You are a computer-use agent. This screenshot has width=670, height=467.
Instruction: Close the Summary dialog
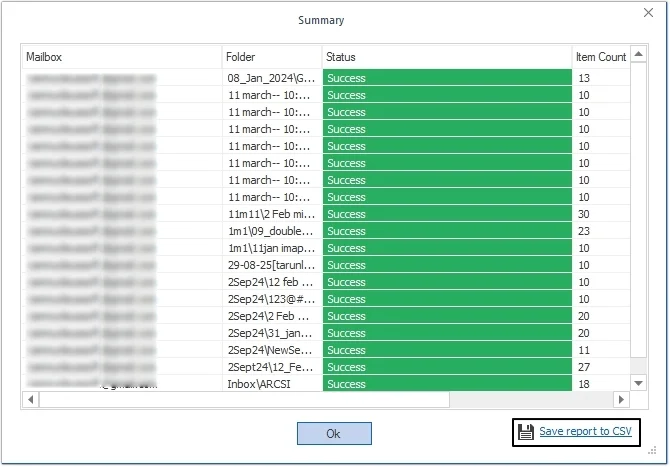point(648,13)
